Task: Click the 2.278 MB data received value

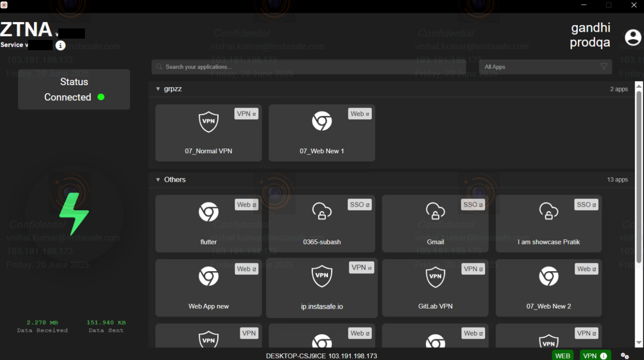Action: coord(42,323)
